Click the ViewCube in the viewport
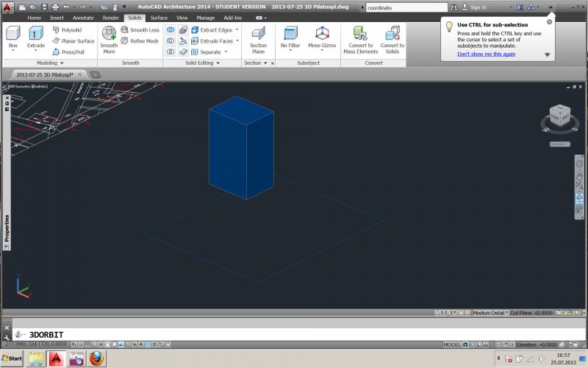 (x=560, y=116)
